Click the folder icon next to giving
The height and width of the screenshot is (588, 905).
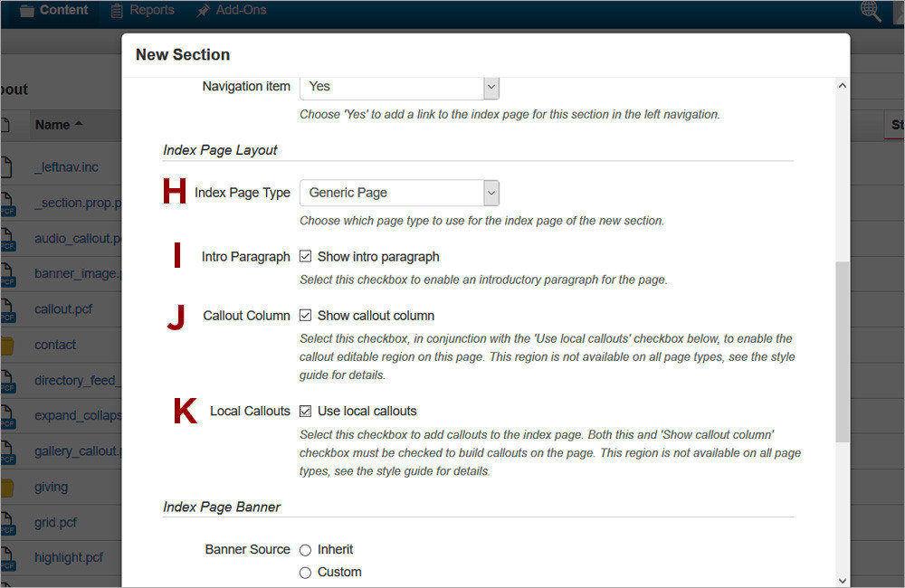click(8, 487)
